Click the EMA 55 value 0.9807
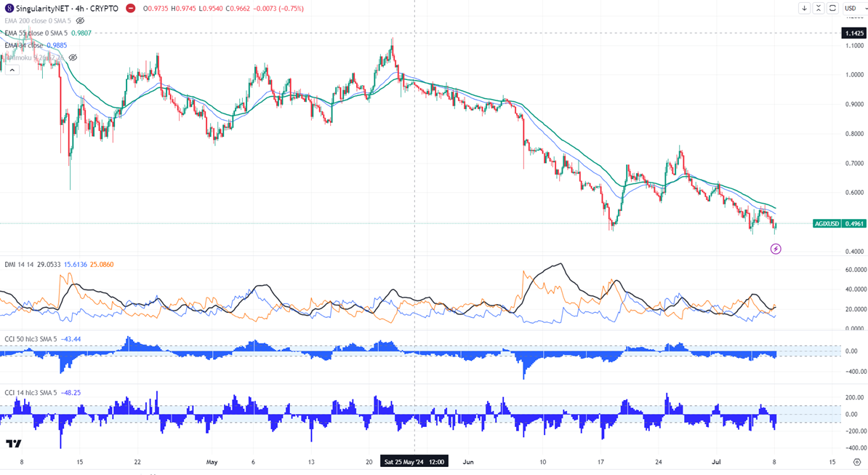Screen dimensions: 868x475 click(x=81, y=33)
